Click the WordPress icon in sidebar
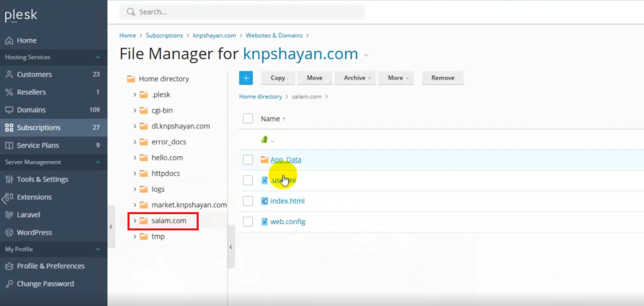 coord(9,232)
